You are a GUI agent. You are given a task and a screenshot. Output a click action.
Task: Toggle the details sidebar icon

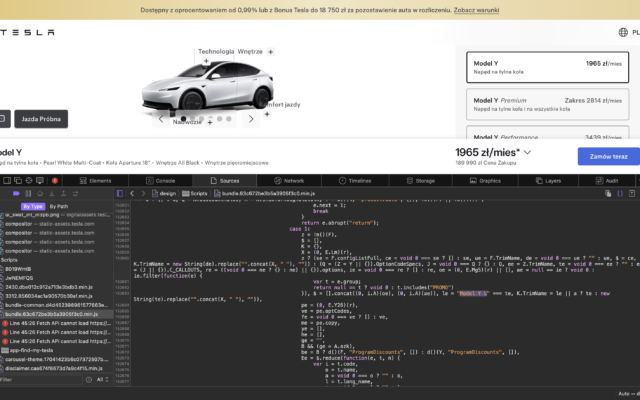pos(632,193)
